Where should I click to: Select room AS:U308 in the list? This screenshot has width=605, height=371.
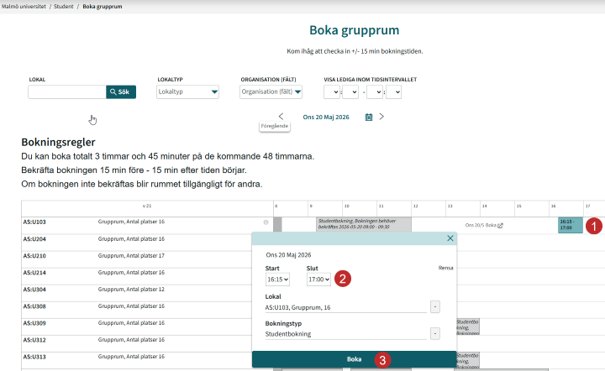[x=34, y=306]
